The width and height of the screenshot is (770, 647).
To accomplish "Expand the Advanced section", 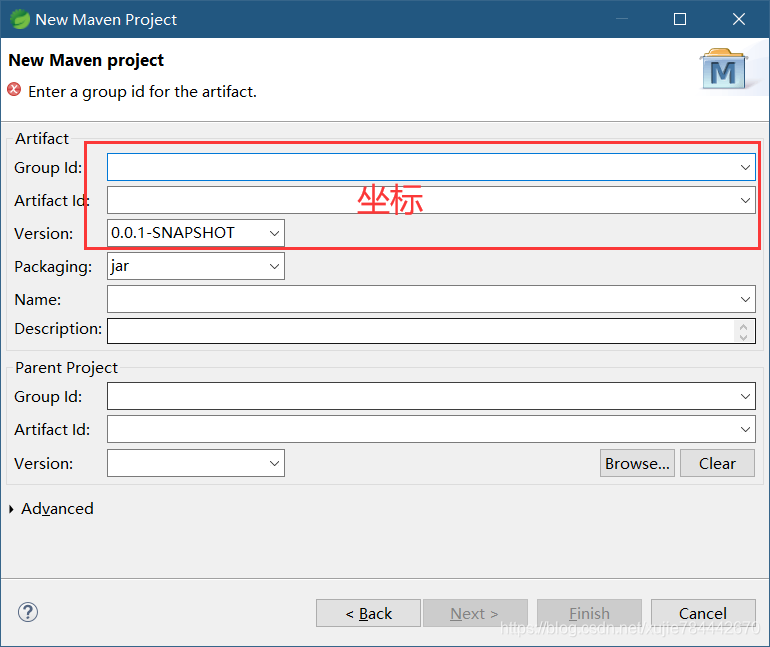I will [11, 509].
